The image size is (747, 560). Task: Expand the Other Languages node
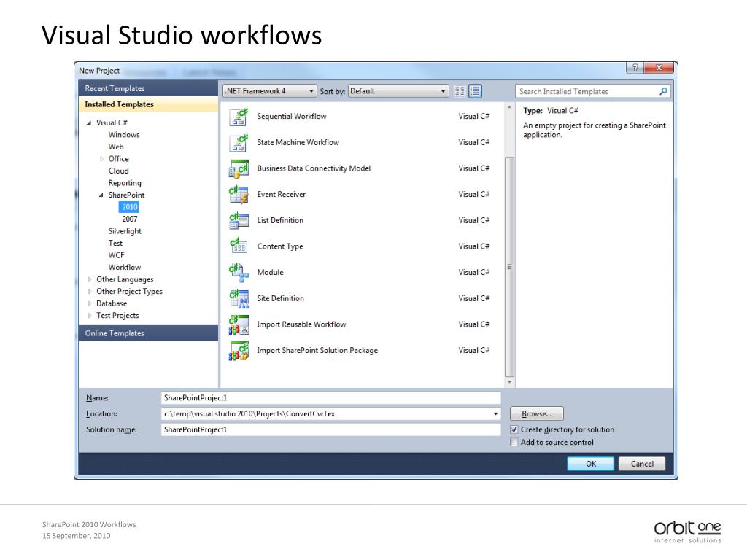click(90, 279)
